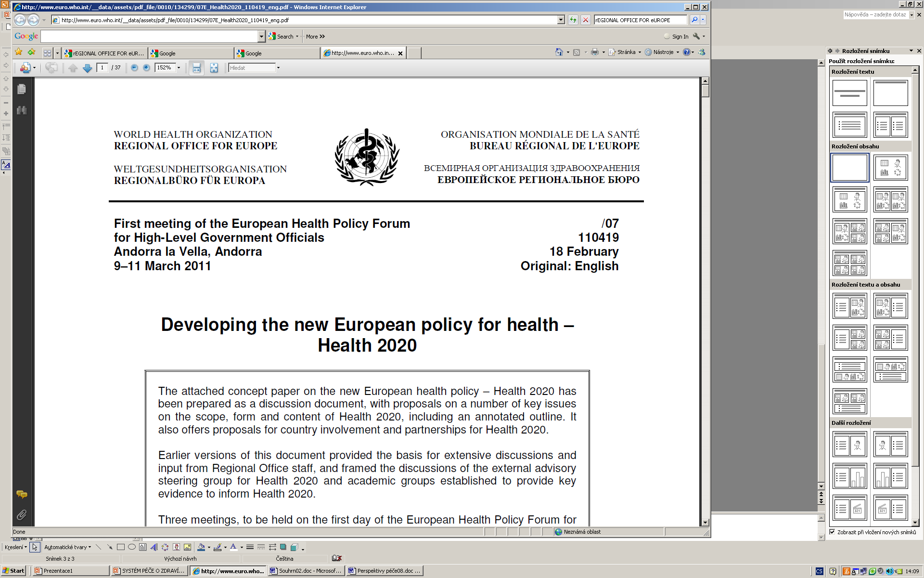Open the PDF search binoculars panel
Viewport: 924px width, 578px height.
[22, 110]
